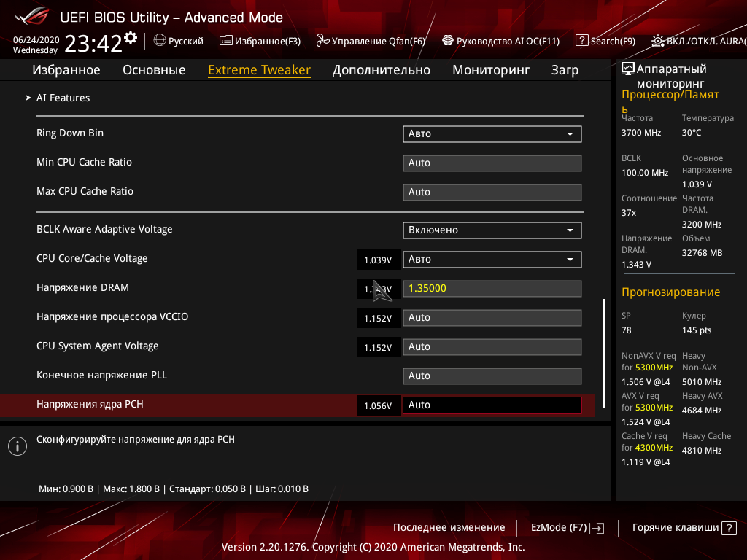The image size is (747, 560).
Task: Click the 30°C temperature value
Action: (692, 133)
